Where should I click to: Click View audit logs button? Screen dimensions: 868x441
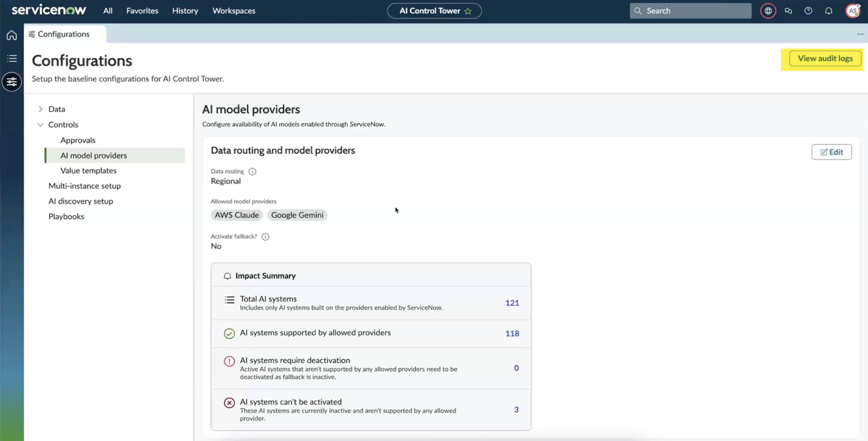(x=825, y=58)
